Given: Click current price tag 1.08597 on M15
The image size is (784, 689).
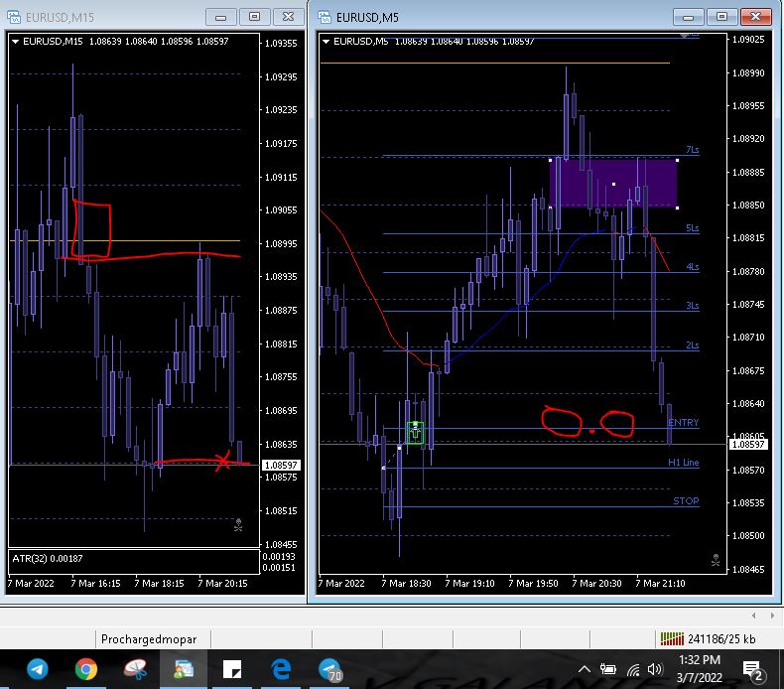Looking at the screenshot, I should [281, 466].
